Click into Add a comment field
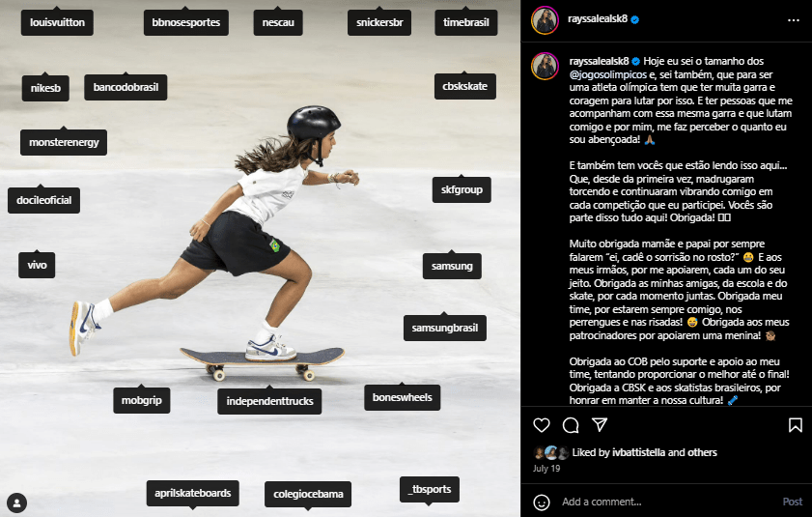Viewport: 812px width, 517px height. tap(668, 502)
